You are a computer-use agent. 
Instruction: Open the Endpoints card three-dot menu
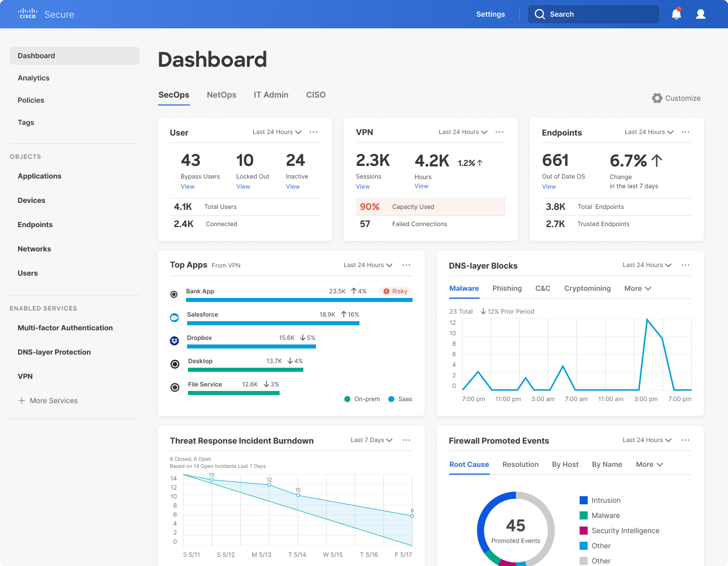tap(686, 132)
